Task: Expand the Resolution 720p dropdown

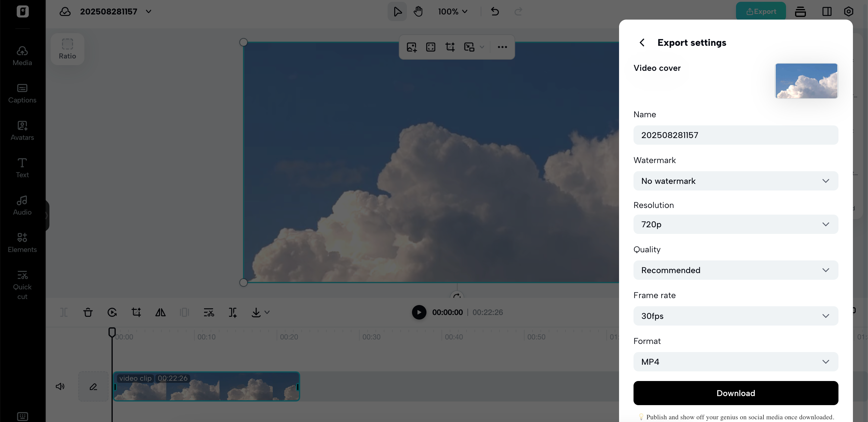Action: tap(736, 224)
